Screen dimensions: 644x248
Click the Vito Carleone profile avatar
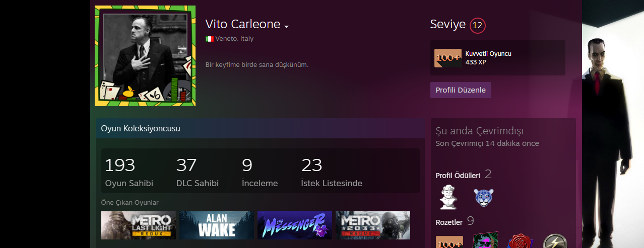145,56
